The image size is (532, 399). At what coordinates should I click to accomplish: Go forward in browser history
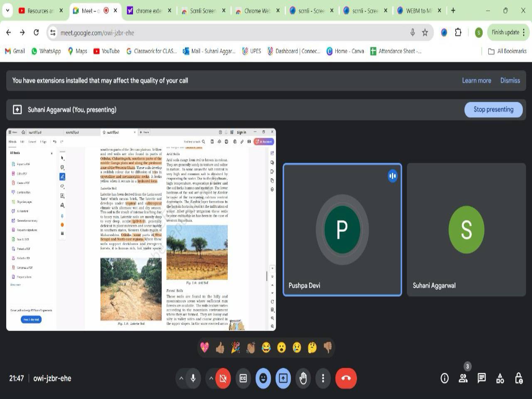tap(22, 32)
